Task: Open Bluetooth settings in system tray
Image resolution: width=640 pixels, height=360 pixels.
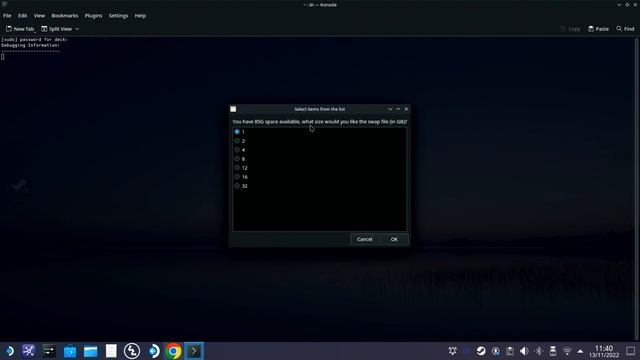Action: (538, 351)
